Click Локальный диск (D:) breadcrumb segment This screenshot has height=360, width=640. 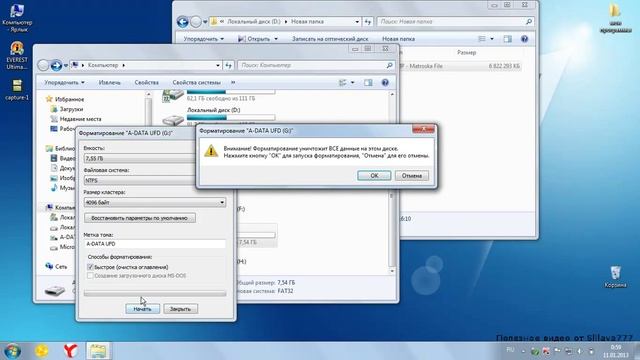coord(253,21)
